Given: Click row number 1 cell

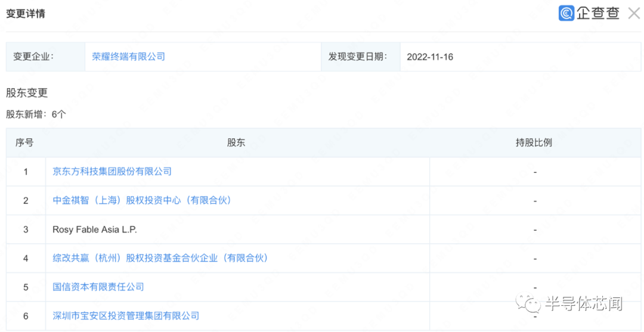Looking at the screenshot, I should coord(26,172).
